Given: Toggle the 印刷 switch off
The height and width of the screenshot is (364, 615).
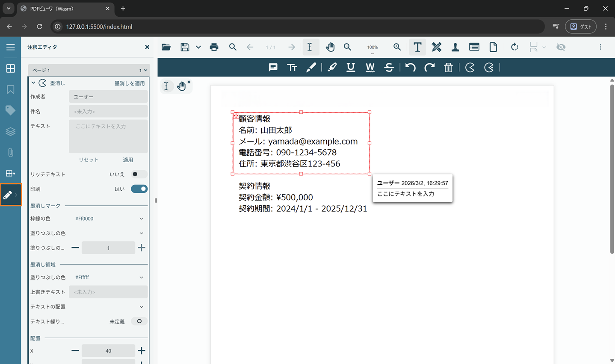Looking at the screenshot, I should coord(139,189).
